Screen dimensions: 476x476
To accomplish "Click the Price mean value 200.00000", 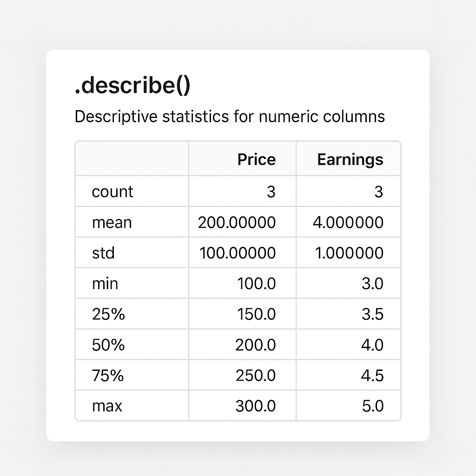I will (237, 222).
